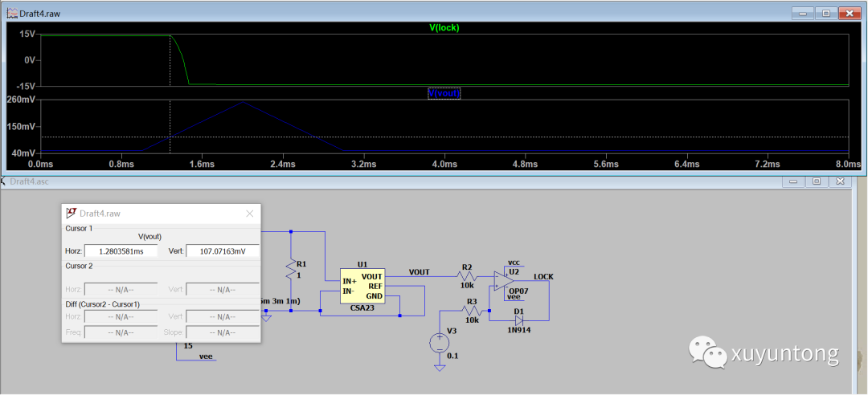This screenshot has width=868, height=395.
Task: Click the LTspice icon in cursor dialog title
Action: tap(71, 214)
